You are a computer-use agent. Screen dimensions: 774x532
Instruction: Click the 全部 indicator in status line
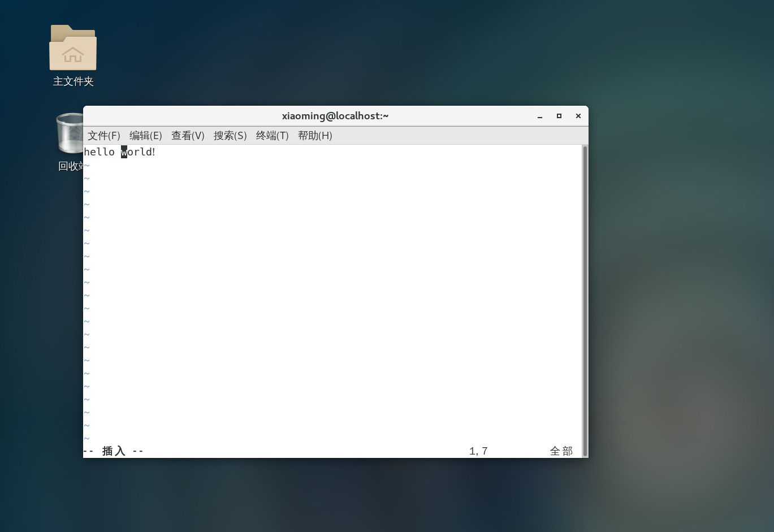click(x=561, y=451)
